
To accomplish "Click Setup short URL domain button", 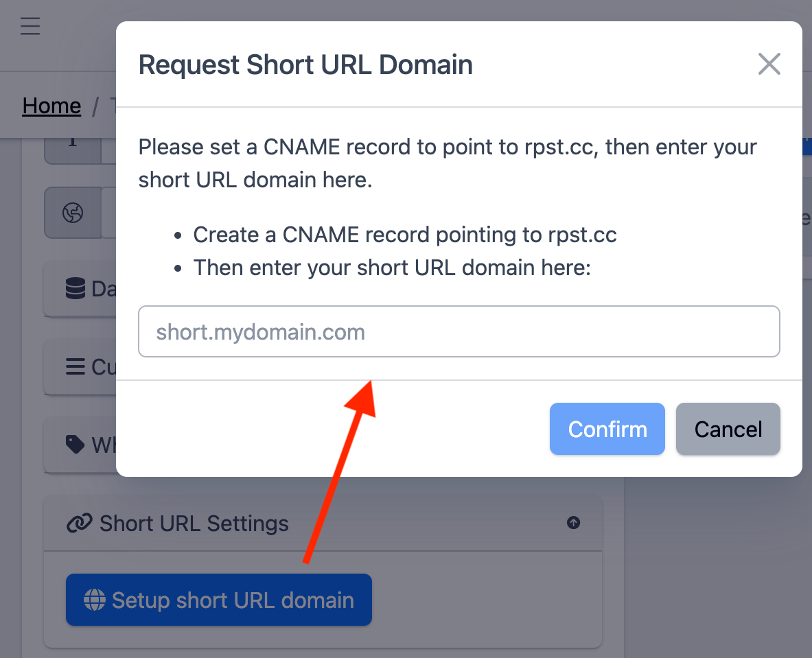I will pos(218,600).
